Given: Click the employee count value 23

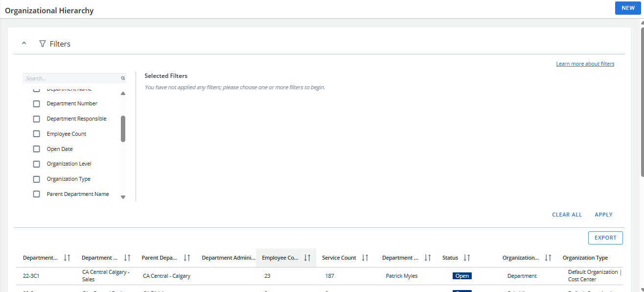Looking at the screenshot, I should pos(267,276).
